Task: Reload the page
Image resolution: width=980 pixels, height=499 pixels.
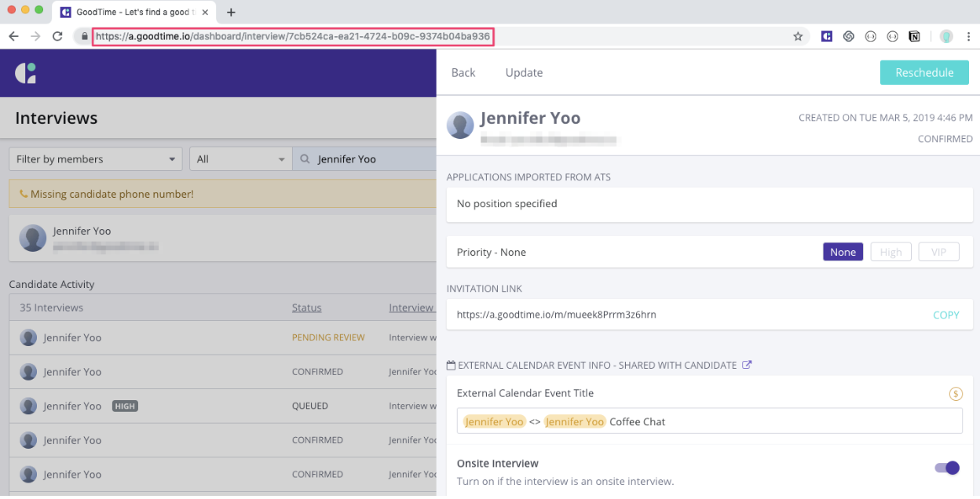Action: (57, 36)
